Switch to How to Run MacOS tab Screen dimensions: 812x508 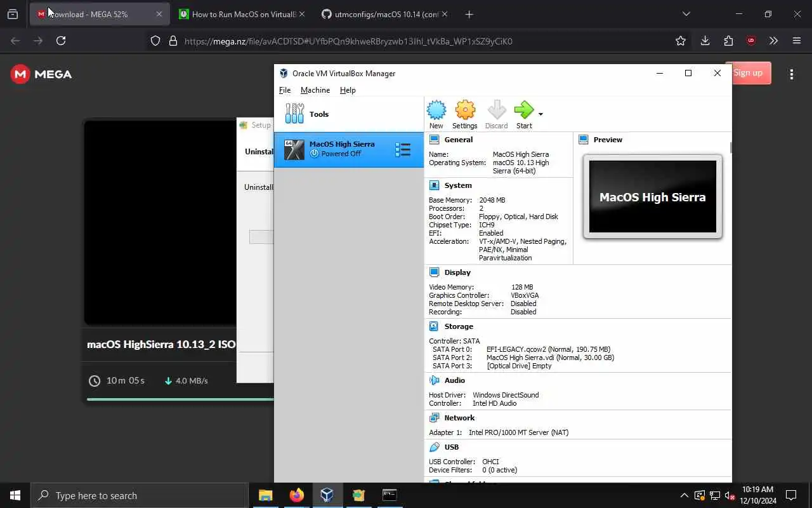(x=242, y=14)
